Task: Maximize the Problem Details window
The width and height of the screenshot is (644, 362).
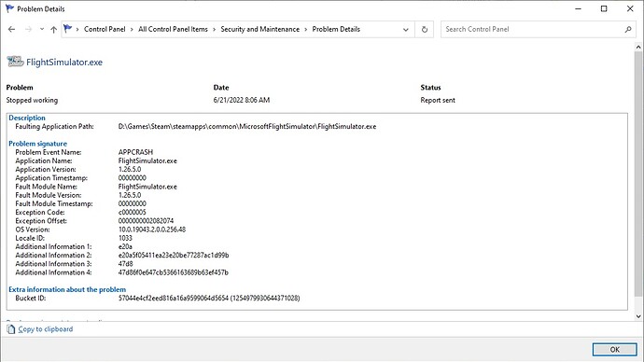Action: (604, 8)
